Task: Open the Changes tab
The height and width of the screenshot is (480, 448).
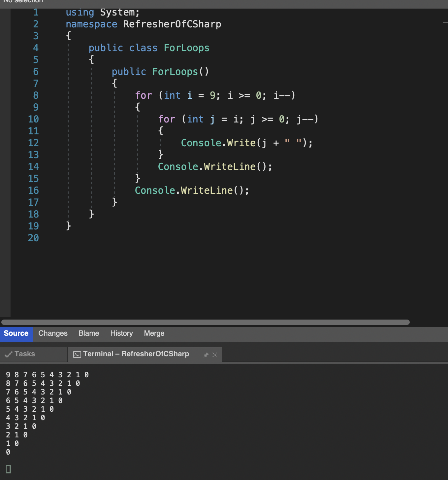Action: 53,333
